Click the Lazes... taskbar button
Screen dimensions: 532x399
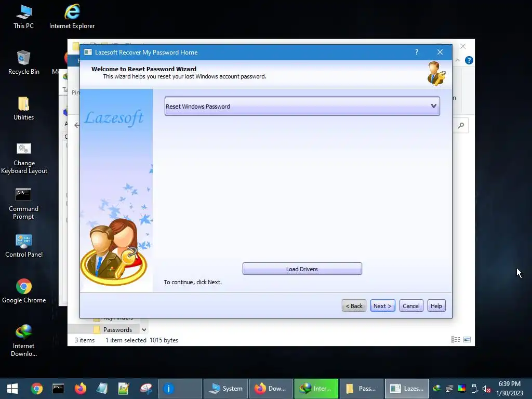pos(406,389)
